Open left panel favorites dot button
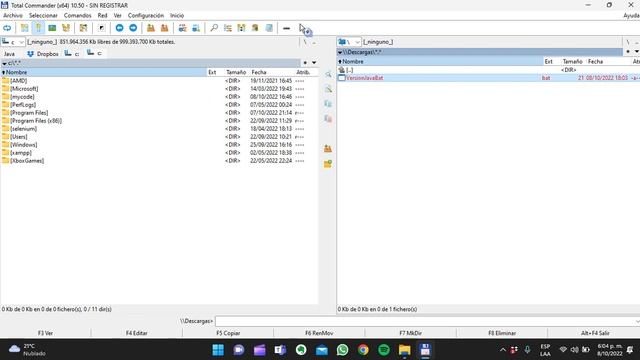This screenshot has width=640, height=360. click(305, 63)
